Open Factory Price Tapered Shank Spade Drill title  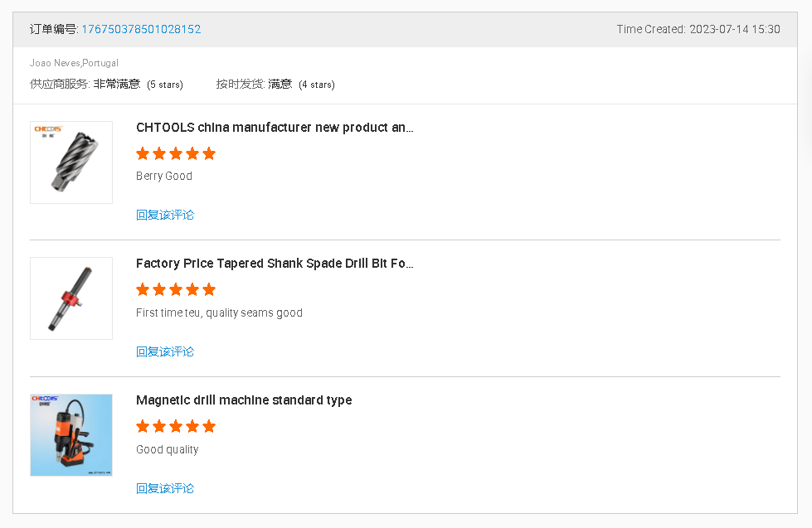pyautogui.click(x=275, y=264)
